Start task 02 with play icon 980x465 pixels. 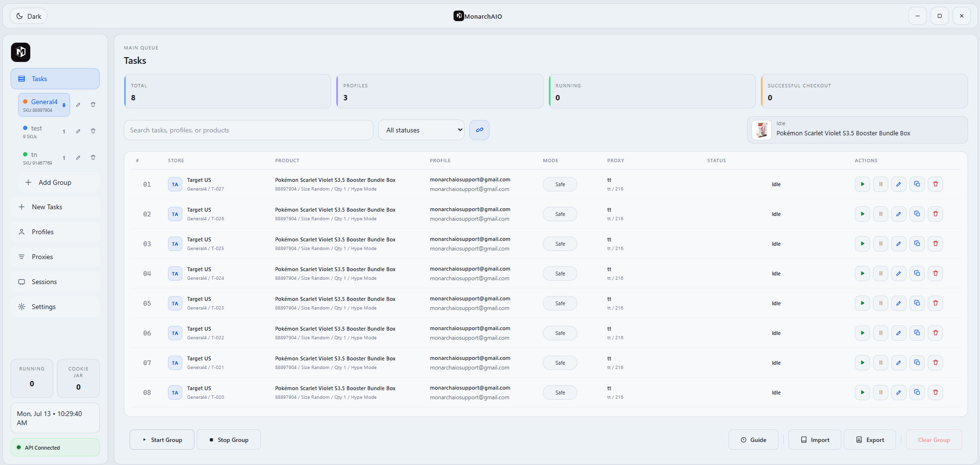coord(862,214)
